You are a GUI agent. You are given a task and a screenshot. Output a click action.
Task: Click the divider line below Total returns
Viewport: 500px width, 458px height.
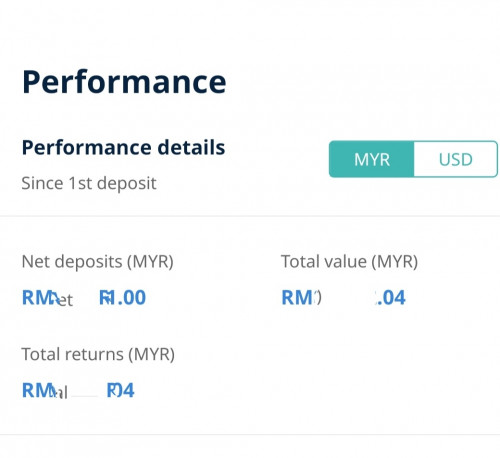point(250,435)
